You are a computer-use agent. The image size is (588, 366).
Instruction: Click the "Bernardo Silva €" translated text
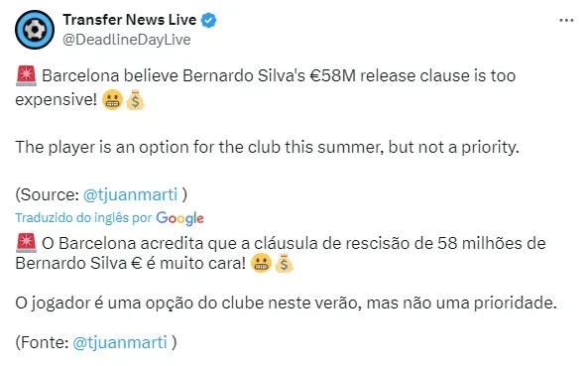pos(78,263)
